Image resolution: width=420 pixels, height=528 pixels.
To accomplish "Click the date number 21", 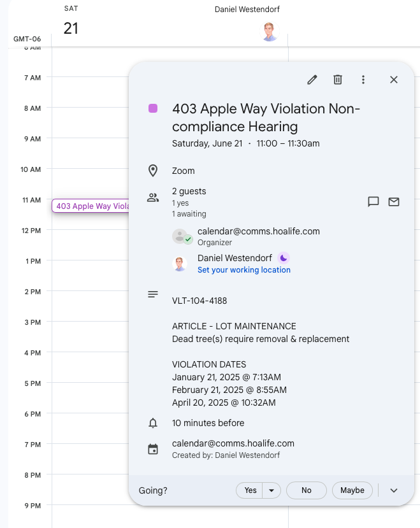I will point(71,29).
